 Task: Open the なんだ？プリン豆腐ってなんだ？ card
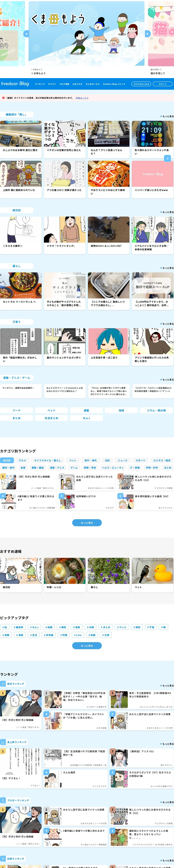tap(108, 139)
